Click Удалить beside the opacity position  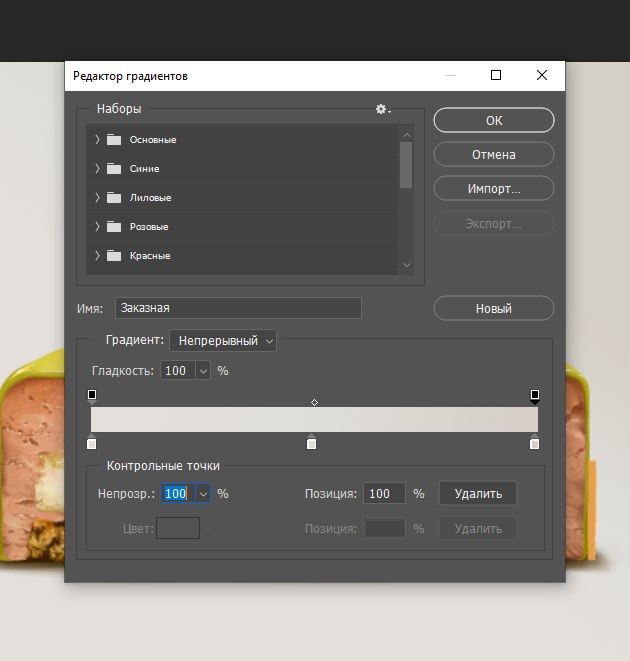(x=478, y=494)
